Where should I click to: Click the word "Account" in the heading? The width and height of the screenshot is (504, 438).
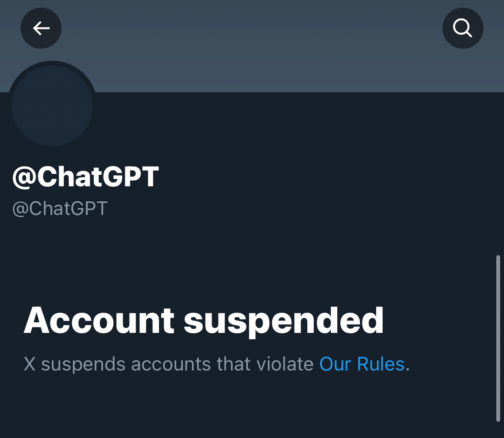click(x=99, y=320)
